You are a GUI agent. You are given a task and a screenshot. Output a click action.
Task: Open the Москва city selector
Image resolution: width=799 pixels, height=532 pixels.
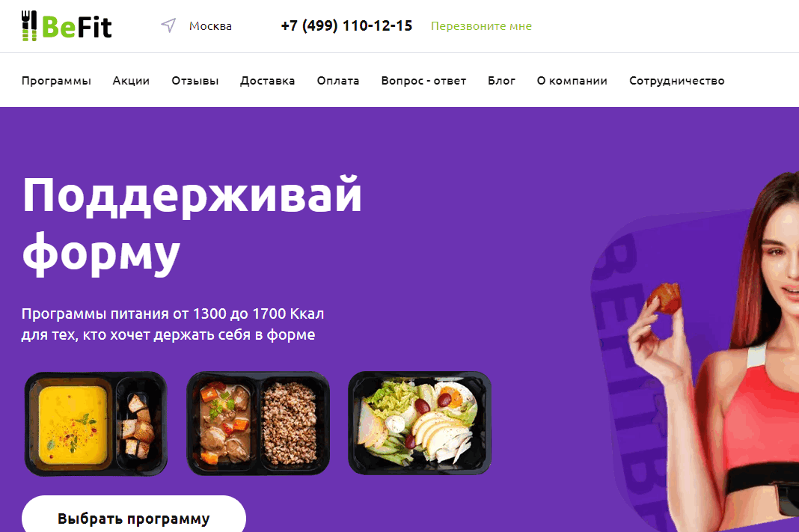(210, 26)
